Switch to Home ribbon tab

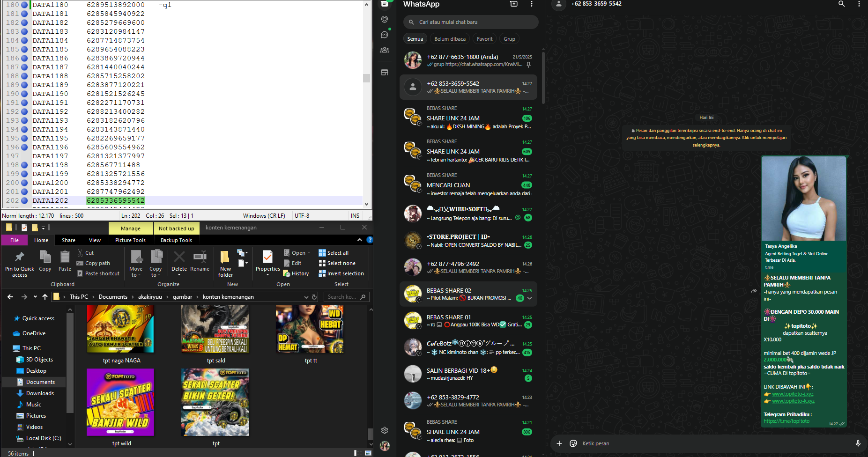41,240
